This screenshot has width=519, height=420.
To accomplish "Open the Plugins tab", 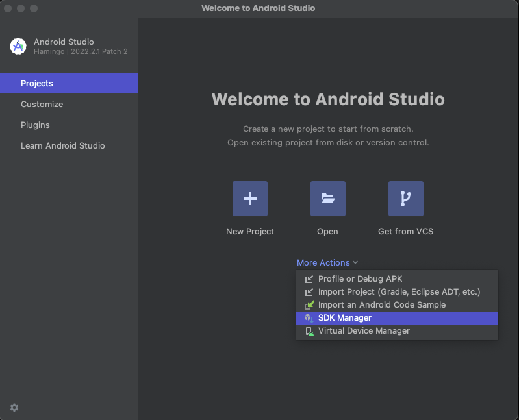I will click(x=69, y=125).
